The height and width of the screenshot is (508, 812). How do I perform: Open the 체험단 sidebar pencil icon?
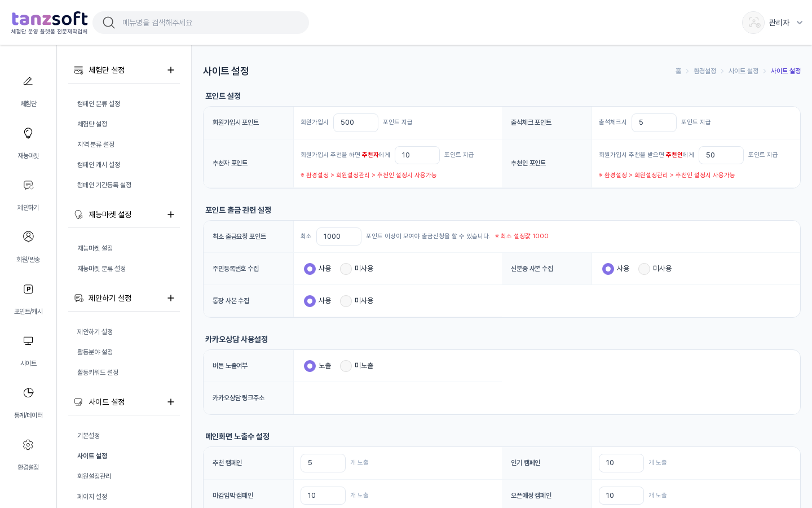click(28, 81)
